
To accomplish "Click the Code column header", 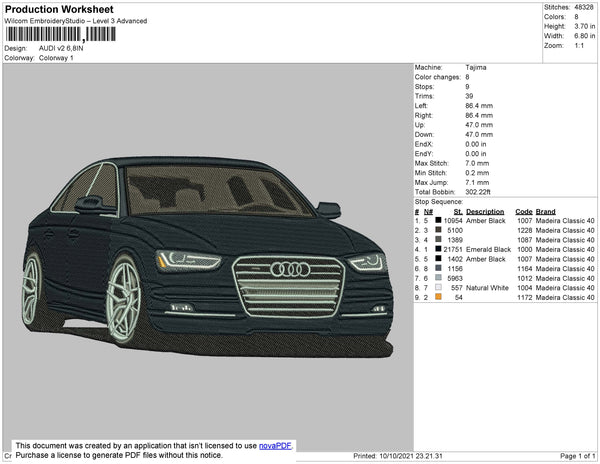I will click(x=524, y=212).
